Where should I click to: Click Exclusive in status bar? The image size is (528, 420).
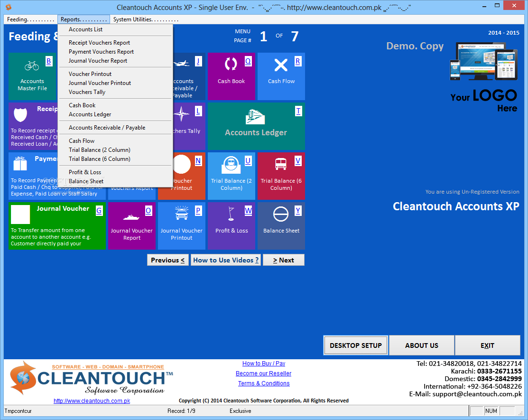pos(241,411)
